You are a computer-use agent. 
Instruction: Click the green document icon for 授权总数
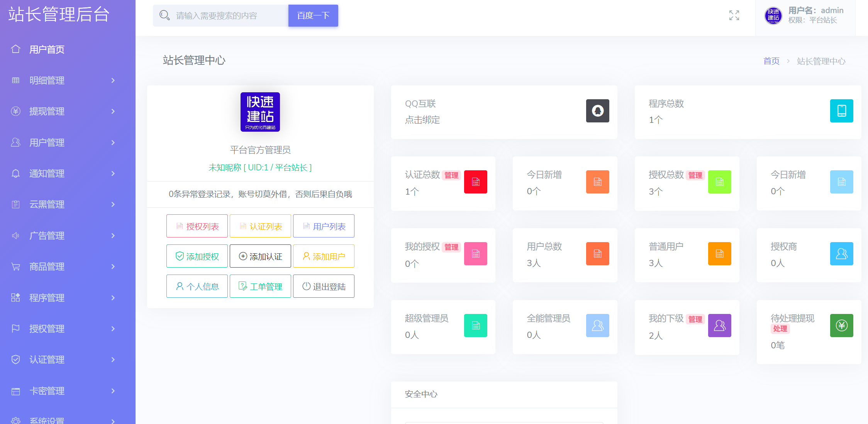pos(719,182)
